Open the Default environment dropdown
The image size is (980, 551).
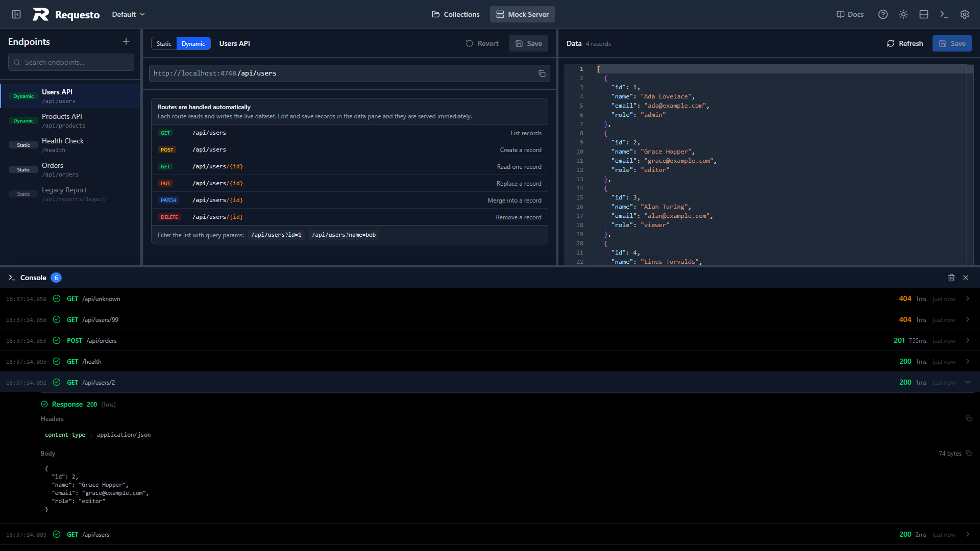pos(129,14)
